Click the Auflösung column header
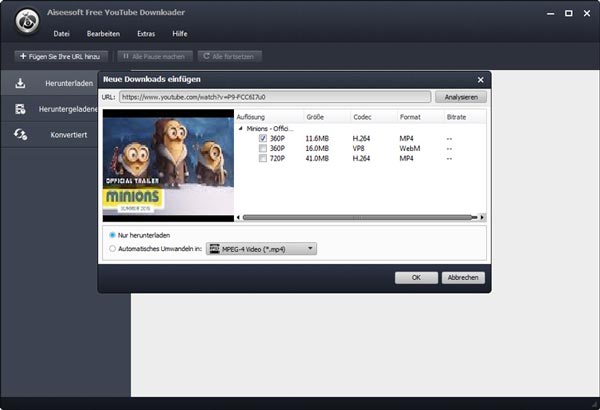Screen dimensions: 600x410 click(x=270, y=117)
